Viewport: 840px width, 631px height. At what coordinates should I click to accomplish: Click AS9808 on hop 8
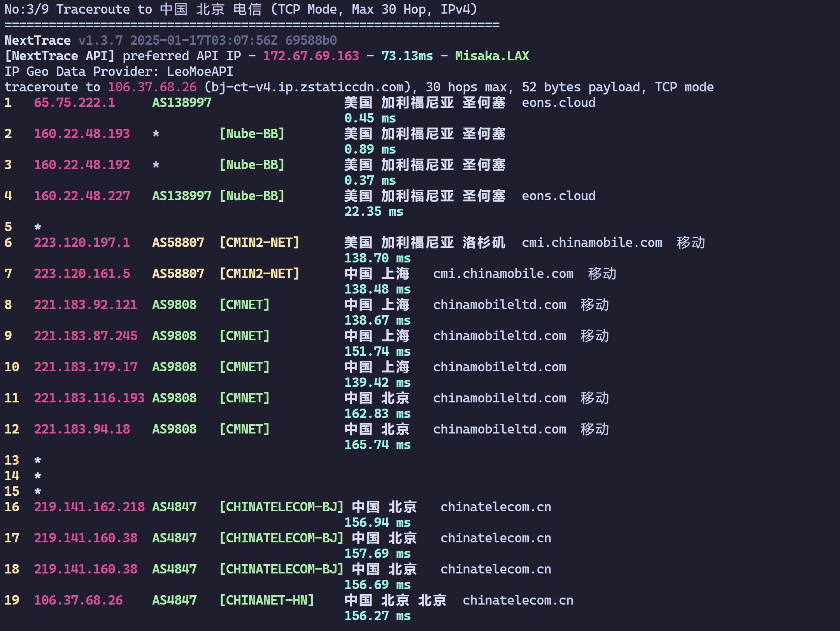pos(174,305)
